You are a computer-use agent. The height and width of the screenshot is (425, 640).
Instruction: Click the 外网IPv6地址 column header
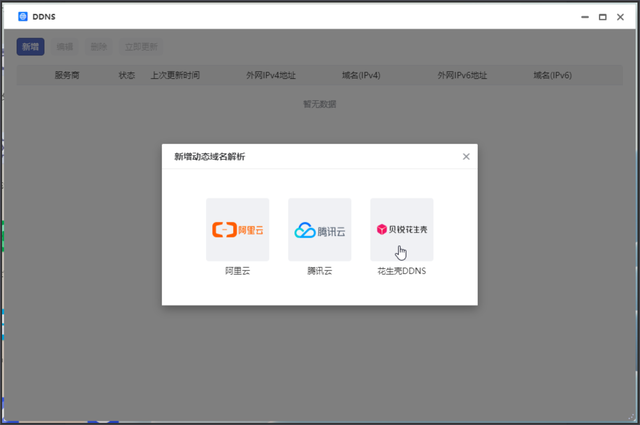462,75
